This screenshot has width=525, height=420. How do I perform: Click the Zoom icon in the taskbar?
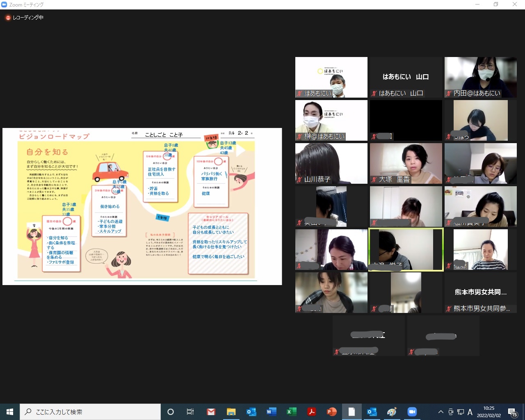click(x=412, y=412)
